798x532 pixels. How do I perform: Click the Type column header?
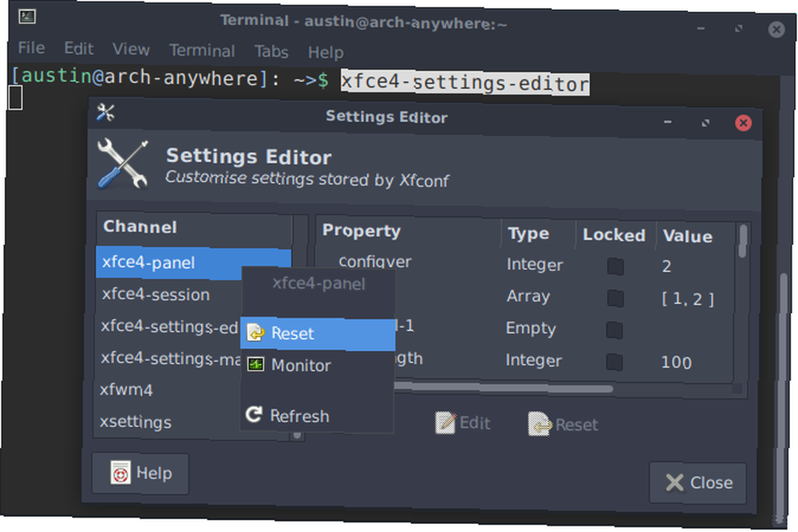coord(539,234)
